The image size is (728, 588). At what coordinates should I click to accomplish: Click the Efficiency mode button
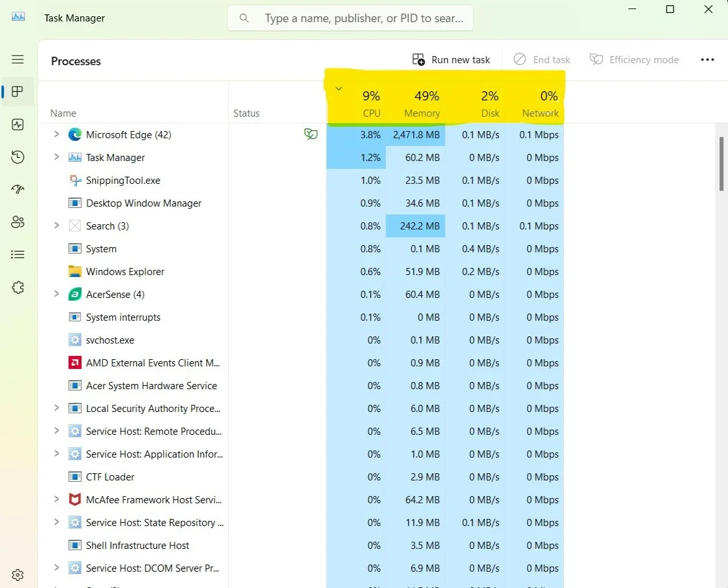pyautogui.click(x=634, y=60)
